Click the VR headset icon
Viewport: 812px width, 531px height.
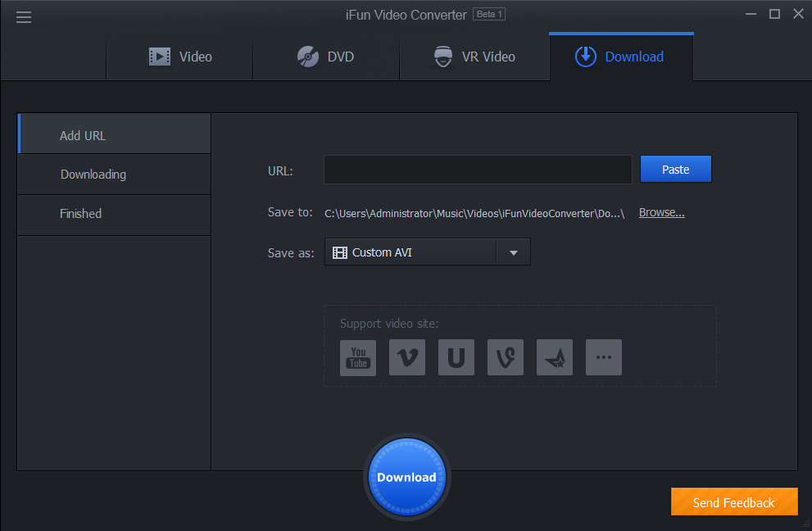coord(443,57)
